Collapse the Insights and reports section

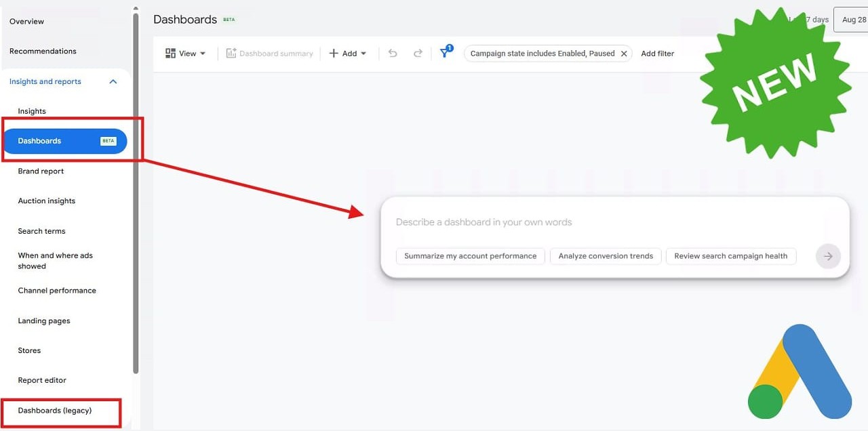point(113,81)
